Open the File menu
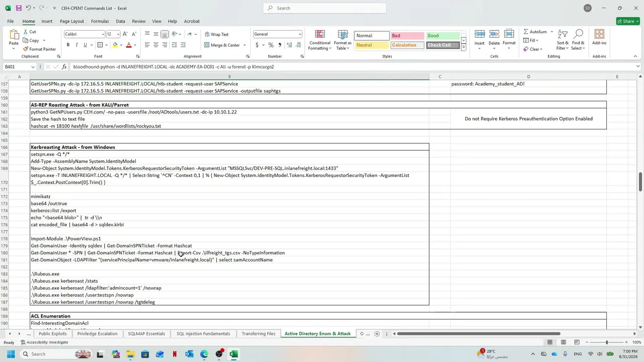Viewport: 644px width, 362px height. [11, 21]
